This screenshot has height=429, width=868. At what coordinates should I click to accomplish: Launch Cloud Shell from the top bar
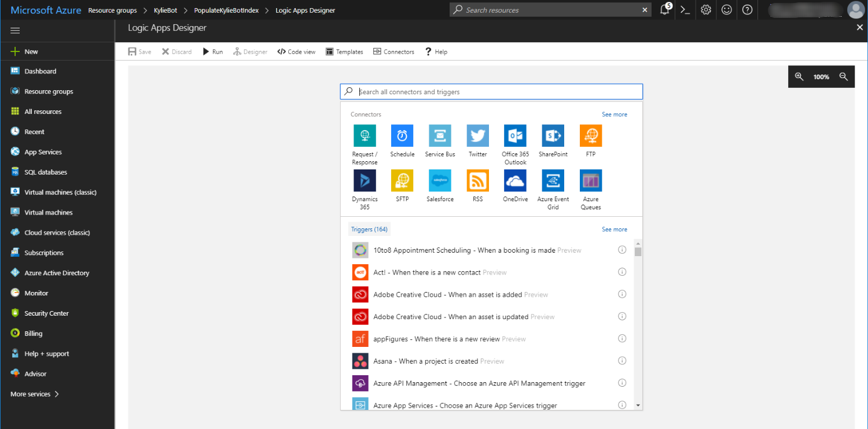click(x=685, y=10)
